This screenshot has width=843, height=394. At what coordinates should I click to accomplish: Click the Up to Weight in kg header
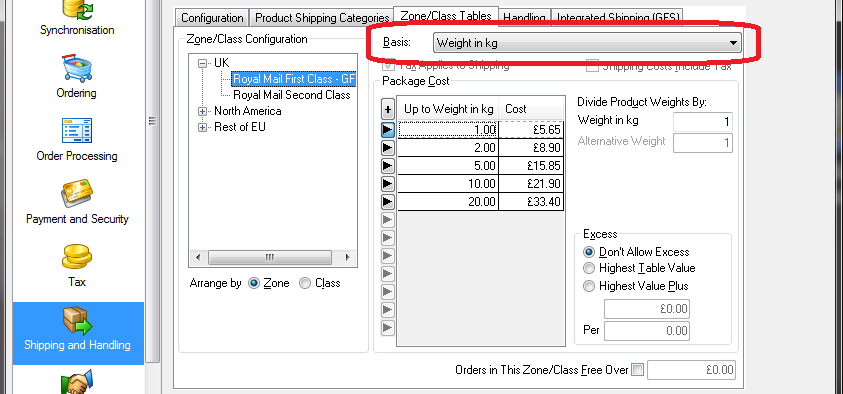[448, 109]
